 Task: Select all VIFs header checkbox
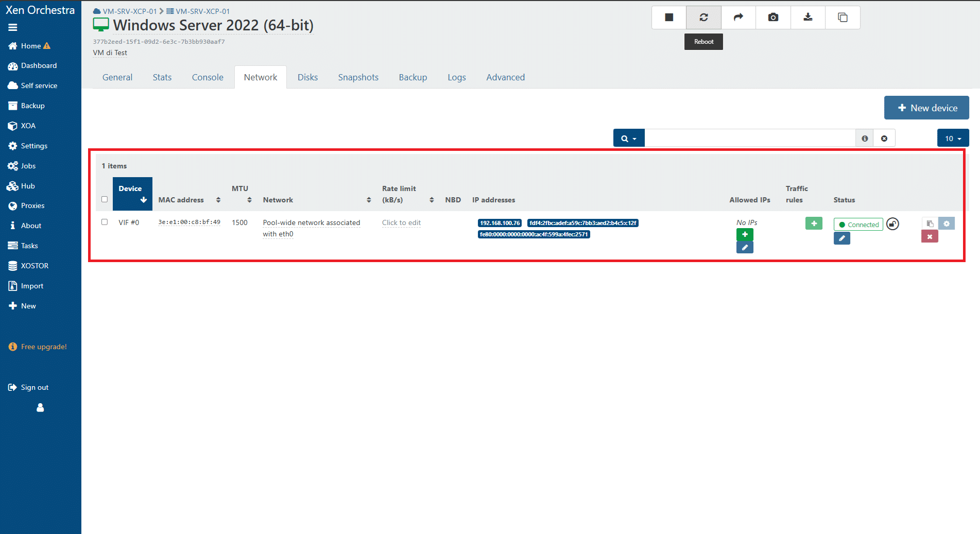[105, 199]
